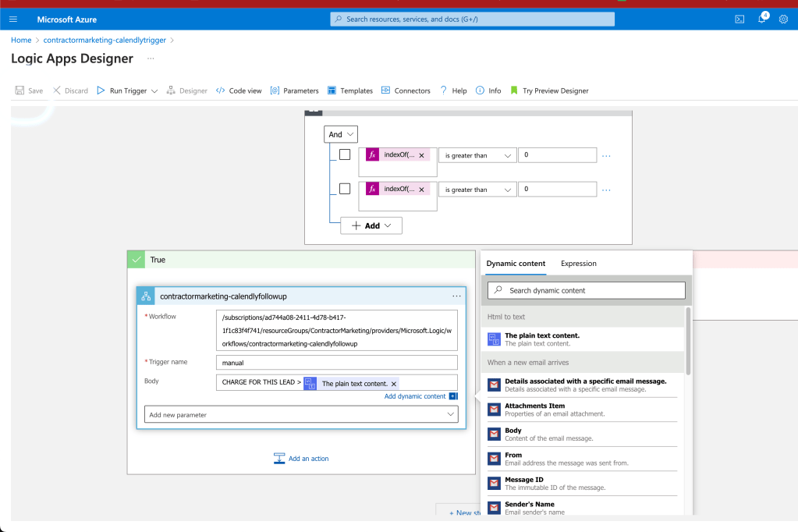Click the Search dynamic content field
The image size is (798, 532).
[x=587, y=290]
